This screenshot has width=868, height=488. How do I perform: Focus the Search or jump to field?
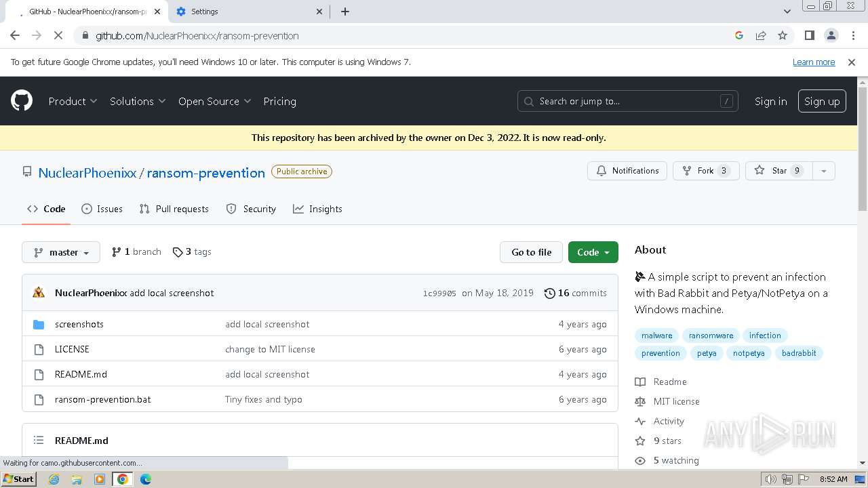click(628, 101)
